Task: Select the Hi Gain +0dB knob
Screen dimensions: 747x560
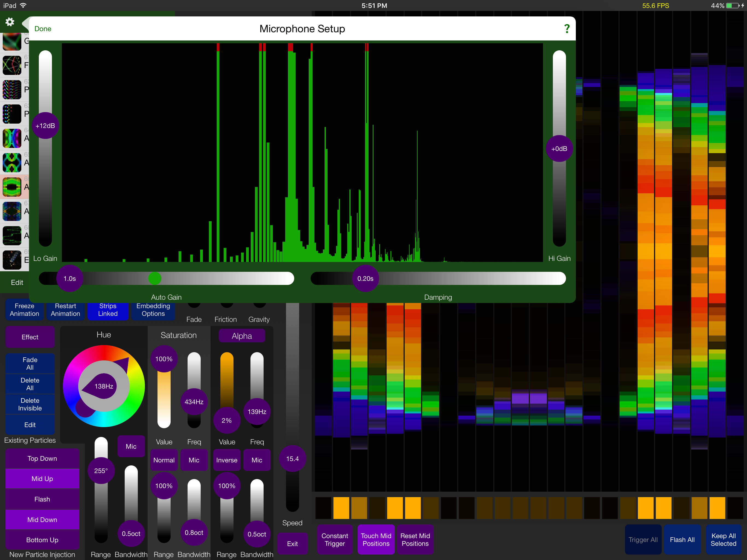Action: click(x=559, y=148)
